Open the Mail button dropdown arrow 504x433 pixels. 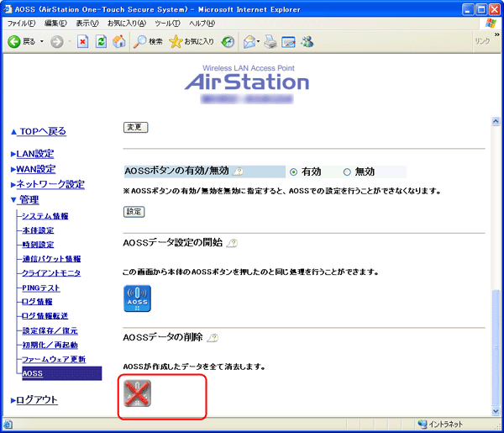pos(258,41)
